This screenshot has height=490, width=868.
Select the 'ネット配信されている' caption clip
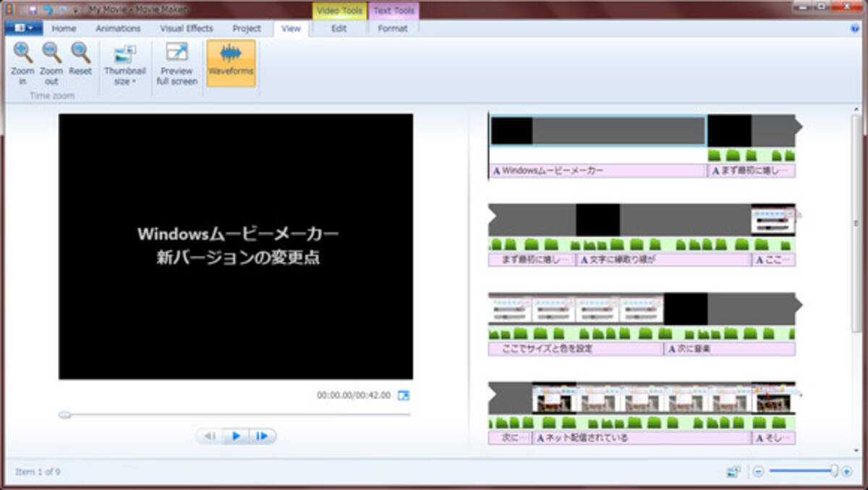(x=641, y=438)
